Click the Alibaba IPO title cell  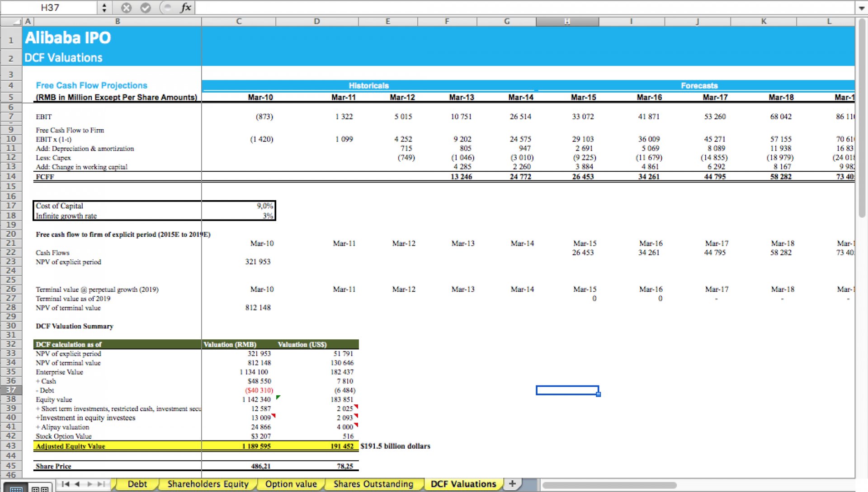pos(68,37)
